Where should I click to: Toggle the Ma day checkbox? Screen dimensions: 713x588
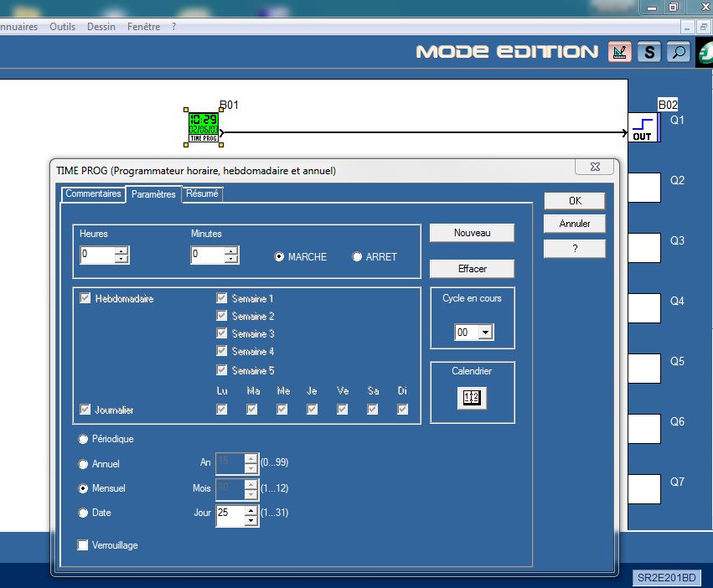point(252,410)
